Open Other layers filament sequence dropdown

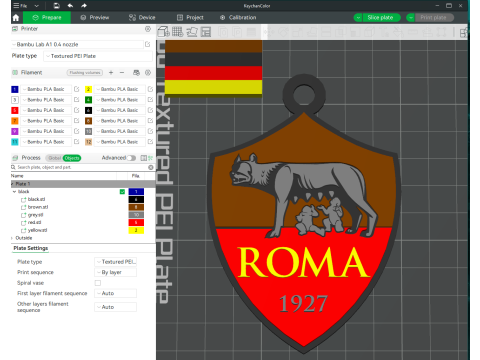(x=115, y=307)
